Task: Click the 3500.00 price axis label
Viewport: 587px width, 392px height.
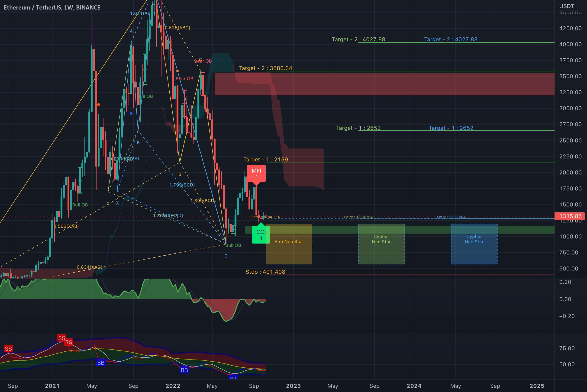Action: (x=570, y=76)
